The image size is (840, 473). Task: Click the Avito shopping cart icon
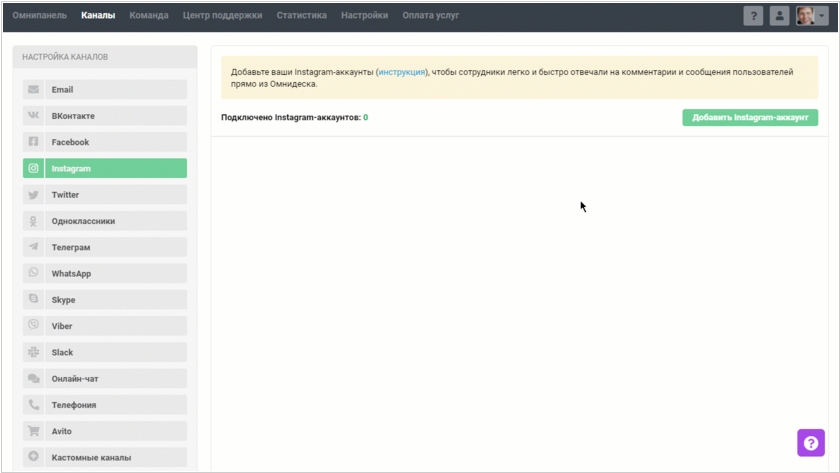(33, 431)
